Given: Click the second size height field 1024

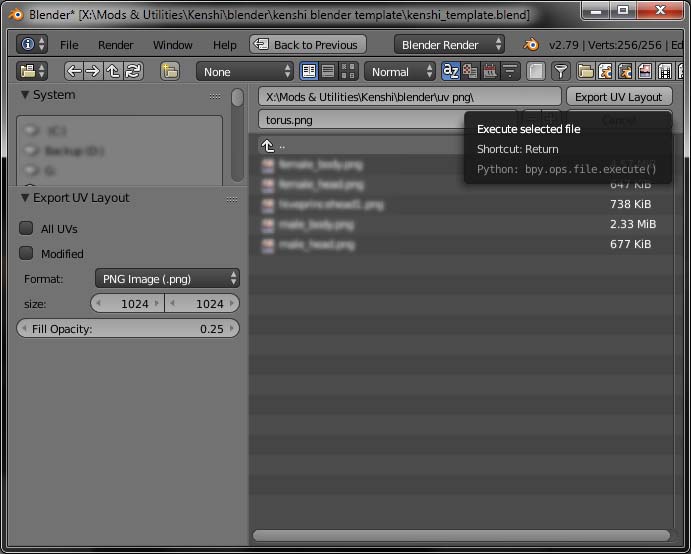Looking at the screenshot, I should [x=202, y=303].
